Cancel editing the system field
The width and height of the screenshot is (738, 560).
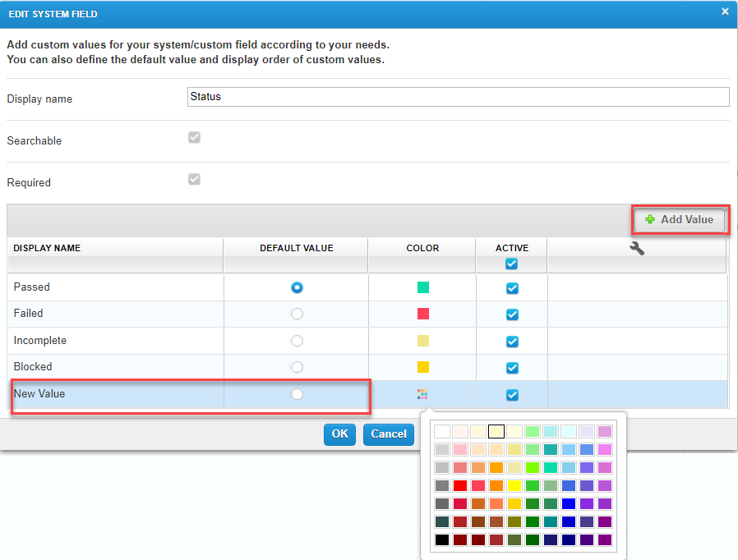click(x=389, y=434)
